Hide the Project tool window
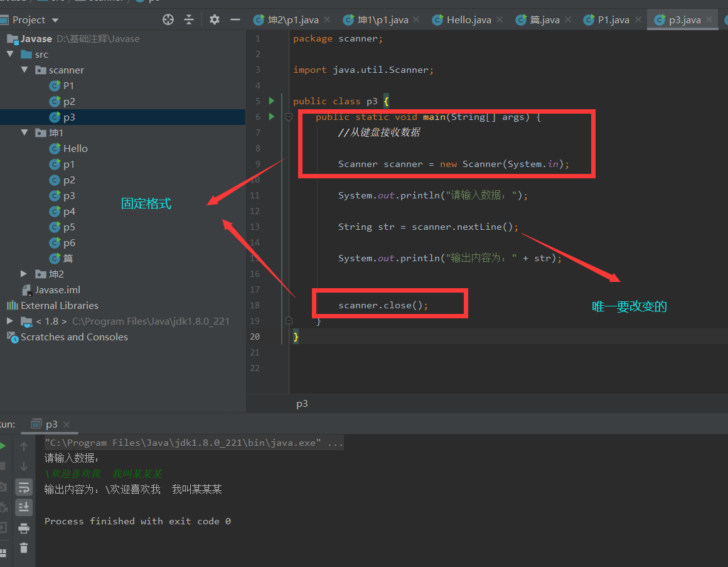 point(235,19)
